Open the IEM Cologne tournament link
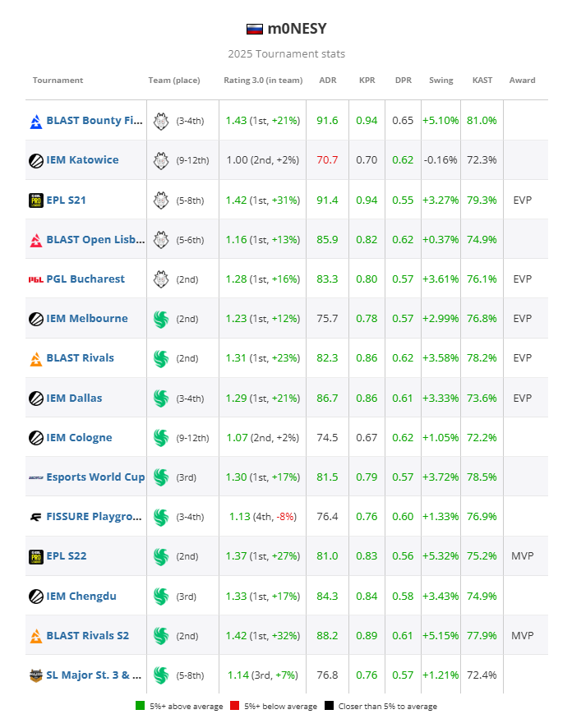This screenshot has width=572, height=728. tap(79, 438)
